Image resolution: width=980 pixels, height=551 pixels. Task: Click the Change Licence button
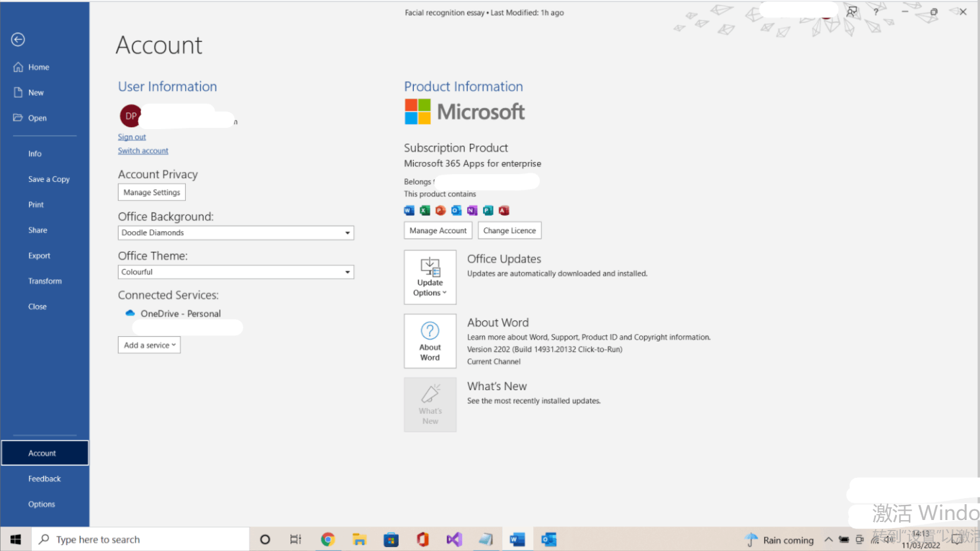tap(509, 231)
